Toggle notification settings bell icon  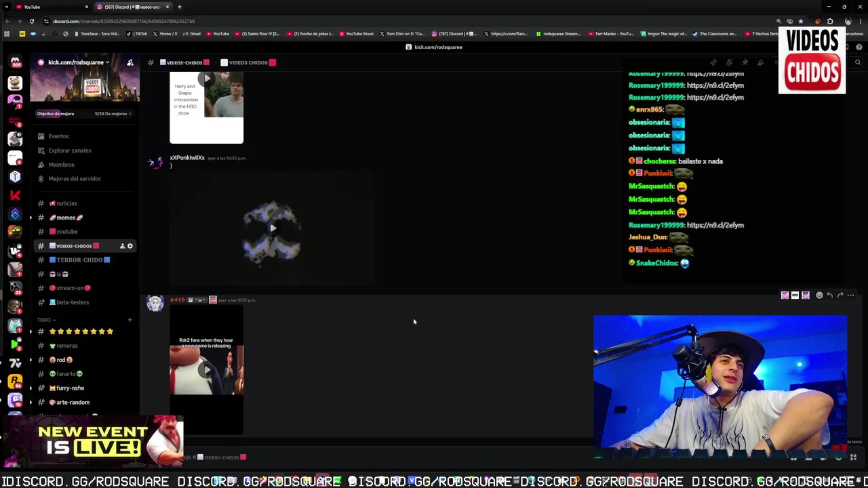tap(729, 62)
